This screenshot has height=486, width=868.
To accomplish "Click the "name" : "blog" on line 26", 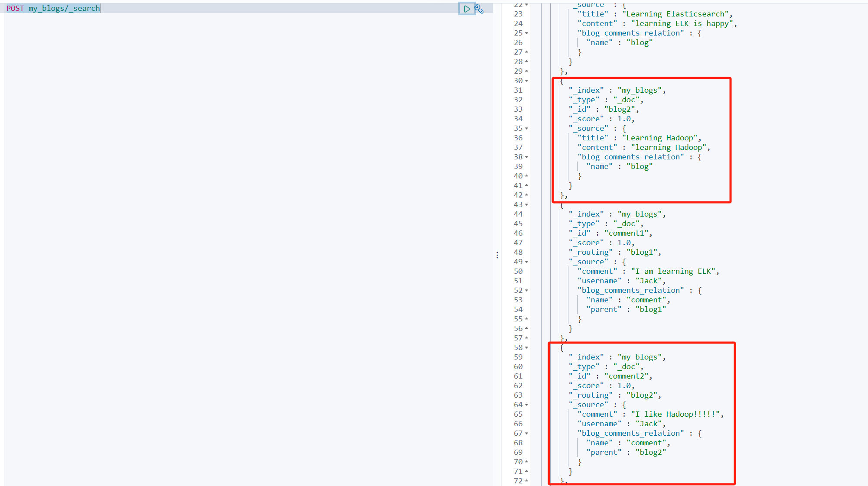I will [x=620, y=42].
